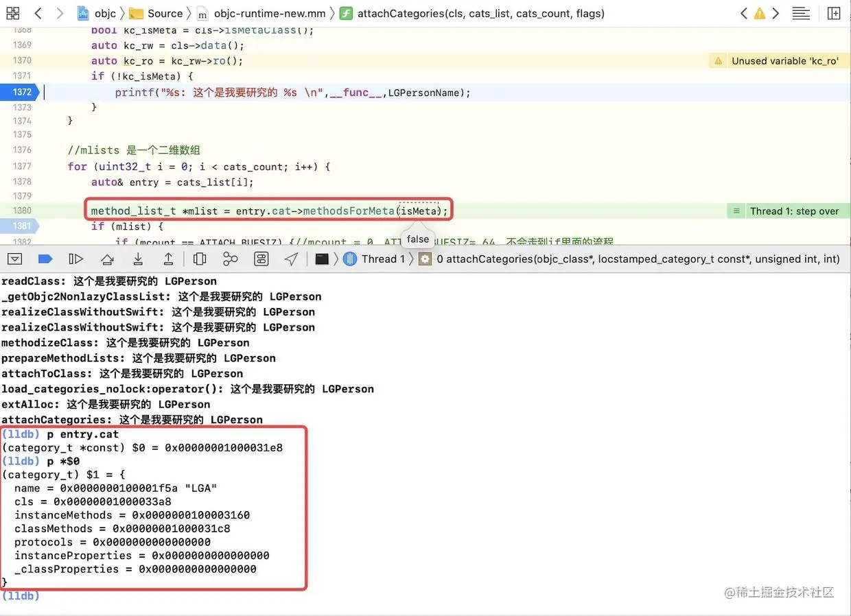This screenshot has height=616, width=851.
Task: Select frame 0 attachCategories in debug bar
Action: [629, 259]
